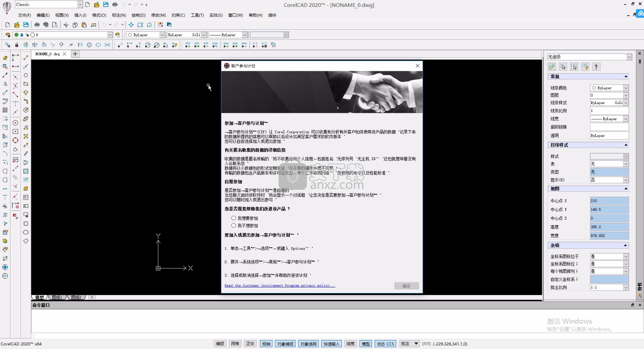Toggle 对象追踪 in status bar
Viewport: 644px width, 349px height.
point(309,344)
